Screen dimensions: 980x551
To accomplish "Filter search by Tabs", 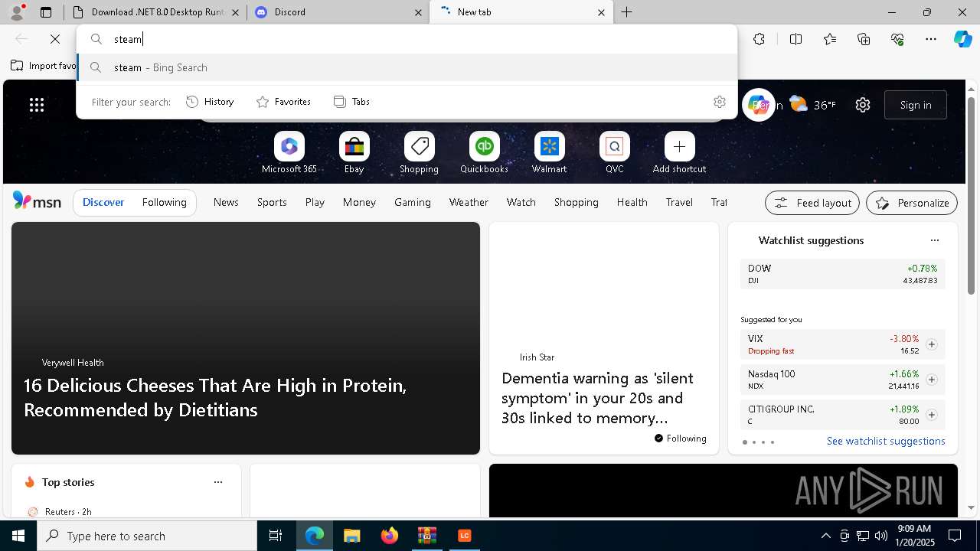I will (x=352, y=102).
